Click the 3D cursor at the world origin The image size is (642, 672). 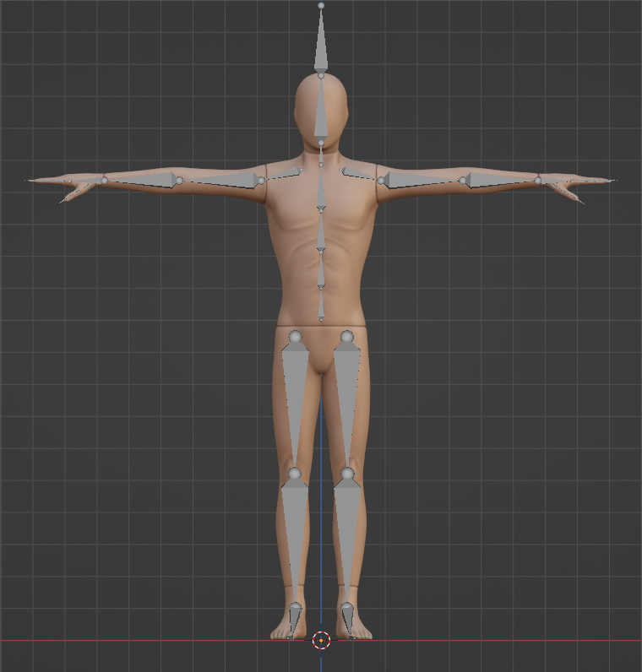[321, 640]
